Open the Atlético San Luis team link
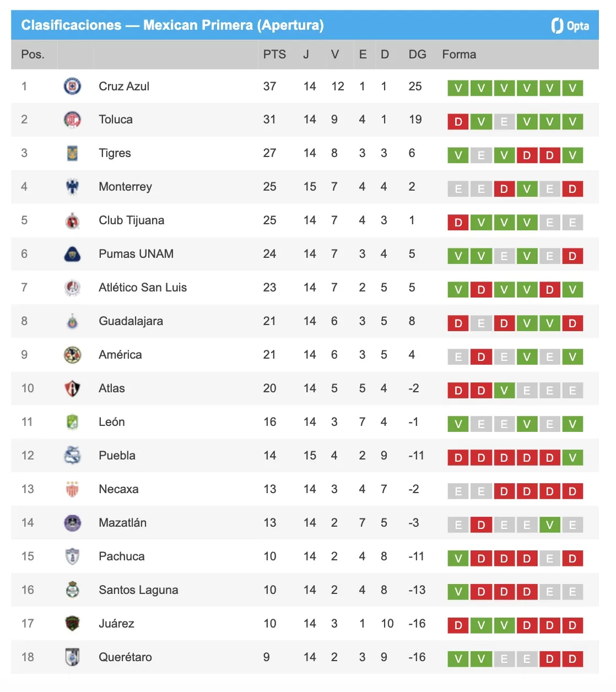 (x=143, y=288)
